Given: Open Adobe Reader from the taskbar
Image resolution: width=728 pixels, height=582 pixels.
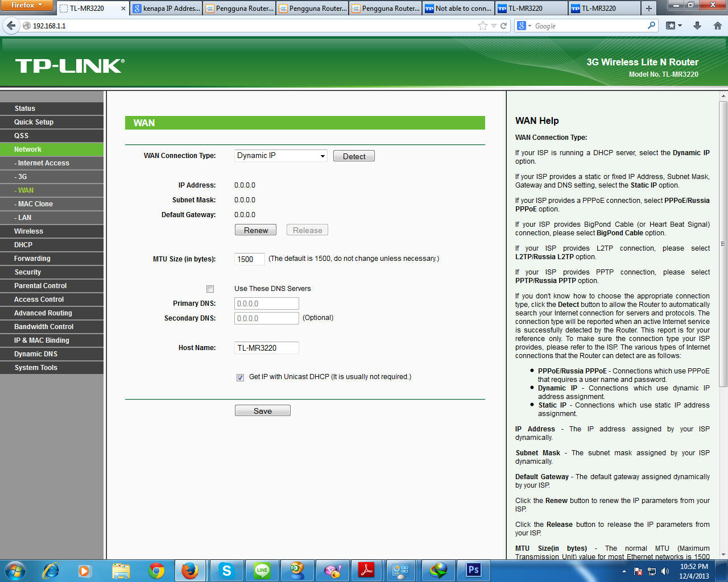Looking at the screenshot, I should pyautogui.click(x=367, y=570).
